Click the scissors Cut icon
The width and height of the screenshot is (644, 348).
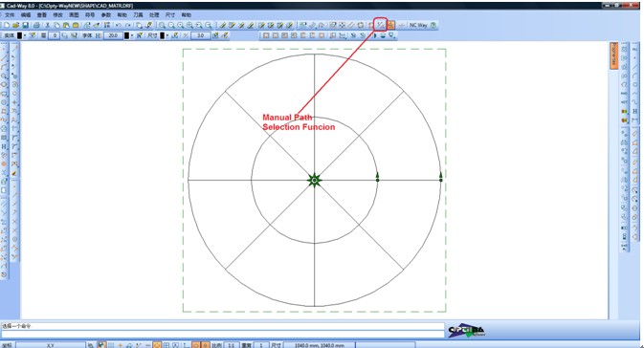(48, 25)
